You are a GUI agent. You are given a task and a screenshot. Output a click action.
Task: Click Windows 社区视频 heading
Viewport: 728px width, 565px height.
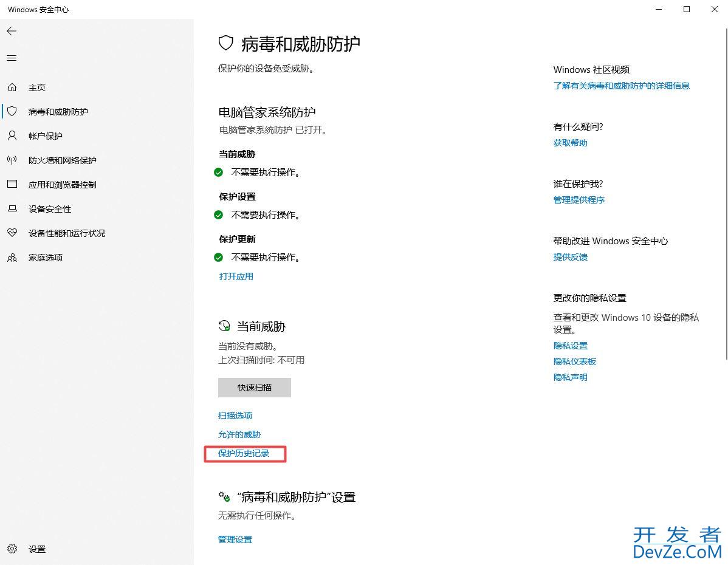tap(591, 70)
